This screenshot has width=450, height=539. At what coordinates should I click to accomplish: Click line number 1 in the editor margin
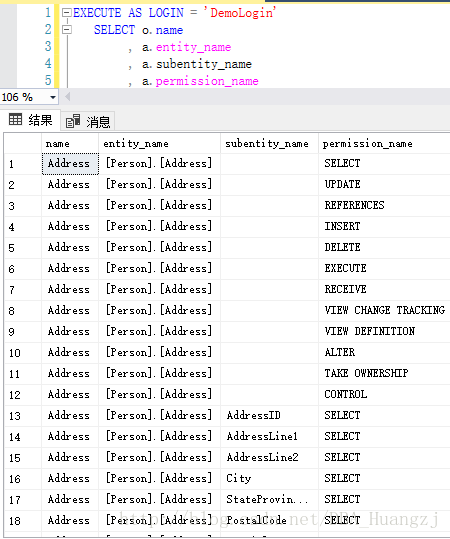tap(48, 13)
